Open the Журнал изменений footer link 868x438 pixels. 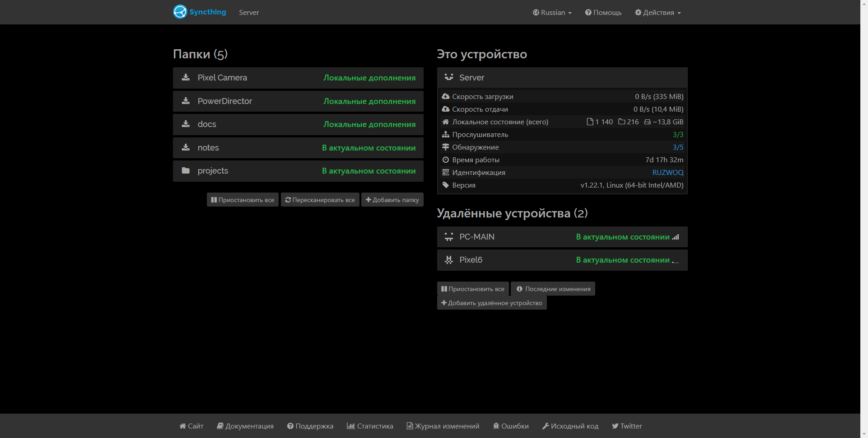point(443,426)
